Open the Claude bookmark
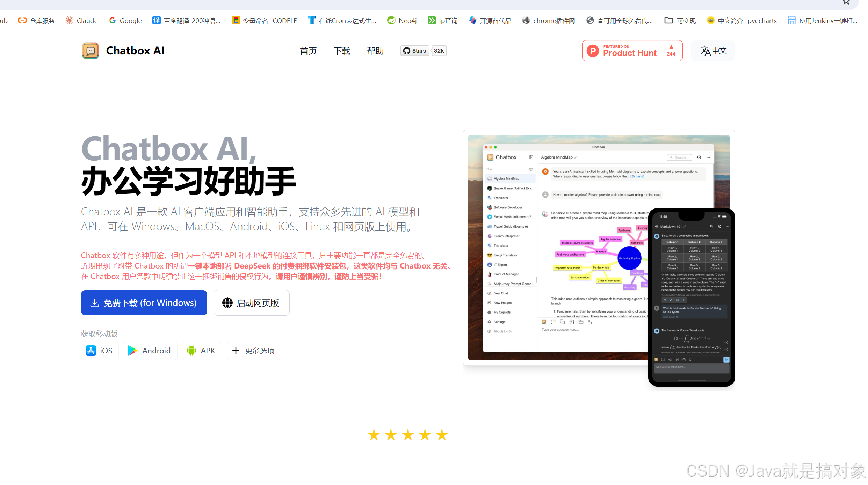868x485 pixels. click(82, 21)
